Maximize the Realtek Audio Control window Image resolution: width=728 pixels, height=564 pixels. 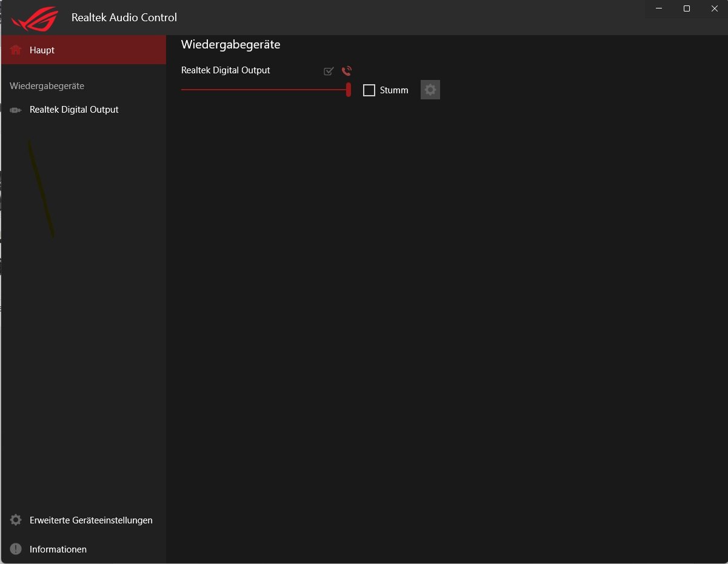coord(687,8)
